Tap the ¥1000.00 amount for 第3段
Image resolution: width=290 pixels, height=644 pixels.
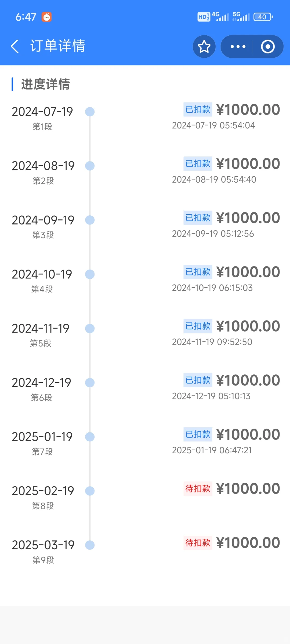tap(248, 218)
